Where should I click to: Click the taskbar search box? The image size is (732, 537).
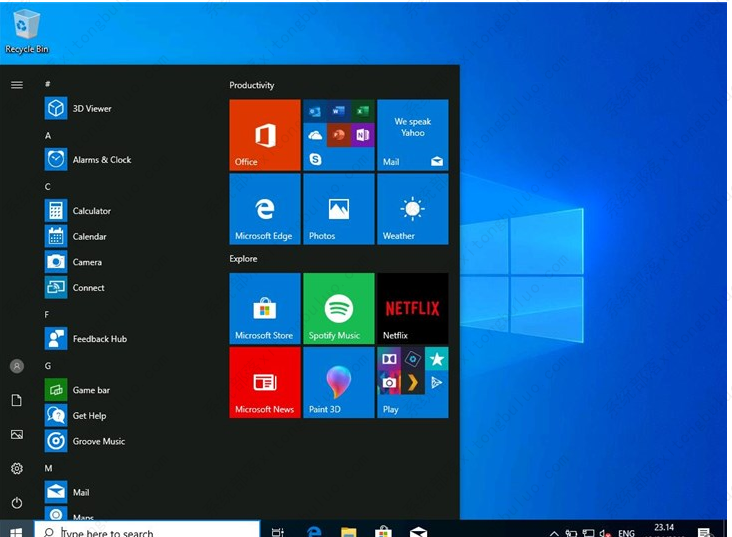(x=148, y=532)
